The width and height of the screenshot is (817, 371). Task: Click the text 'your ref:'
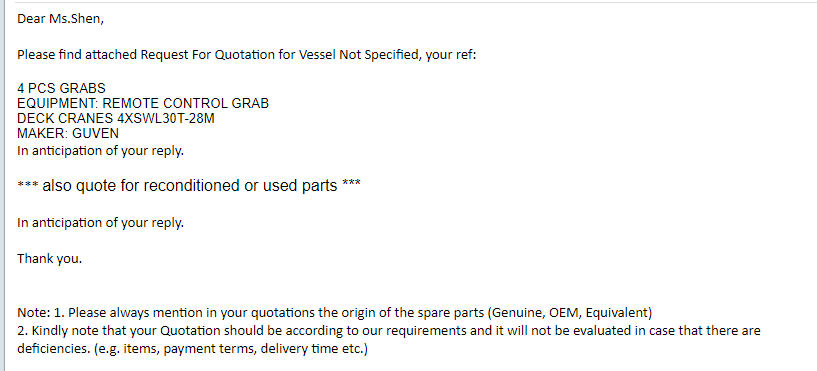click(x=451, y=55)
